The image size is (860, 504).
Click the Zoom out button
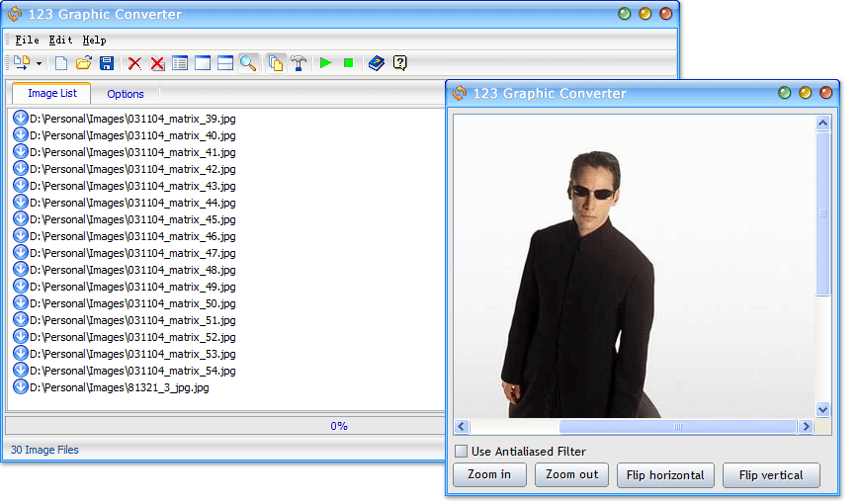(571, 475)
